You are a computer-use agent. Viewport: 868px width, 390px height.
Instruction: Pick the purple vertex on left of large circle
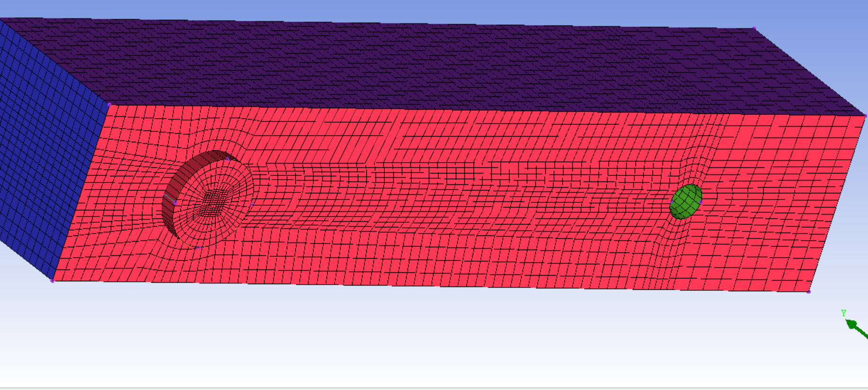[x=176, y=203]
